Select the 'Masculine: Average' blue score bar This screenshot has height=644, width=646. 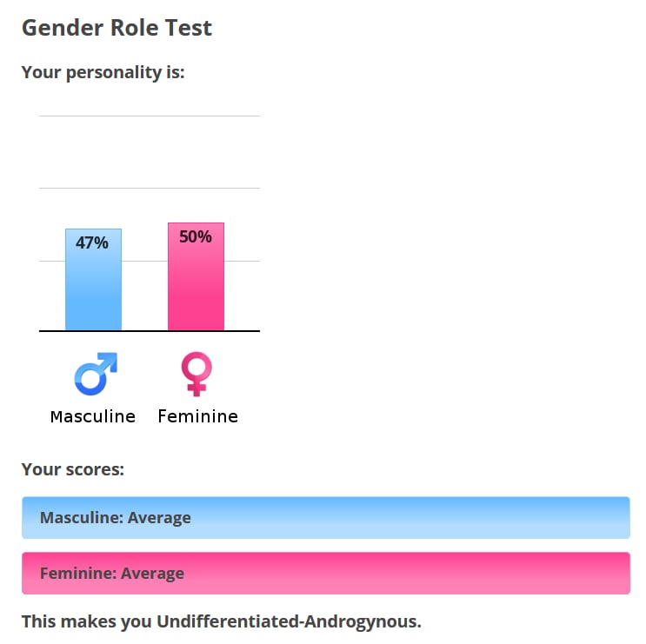point(325,518)
